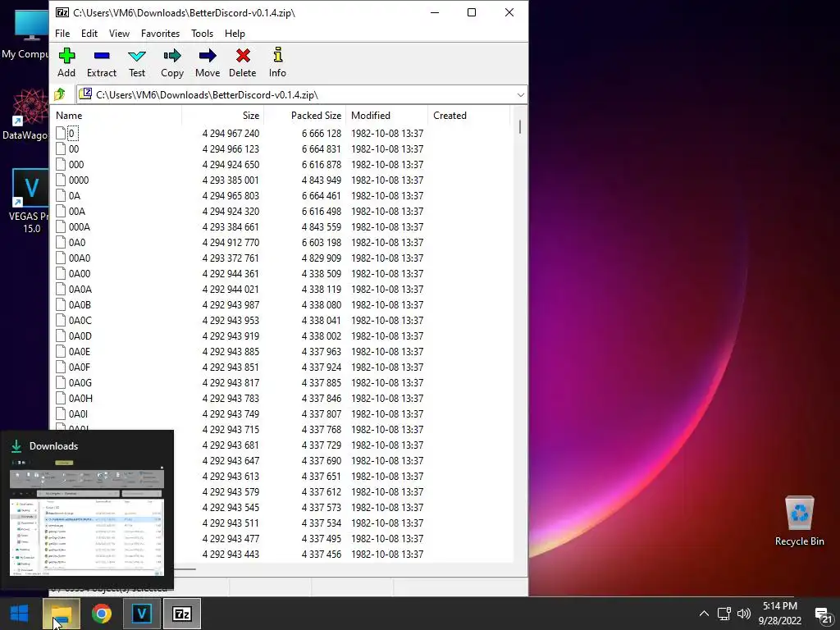Click the Downloads preview title label
The image size is (840, 630).
tap(53, 445)
